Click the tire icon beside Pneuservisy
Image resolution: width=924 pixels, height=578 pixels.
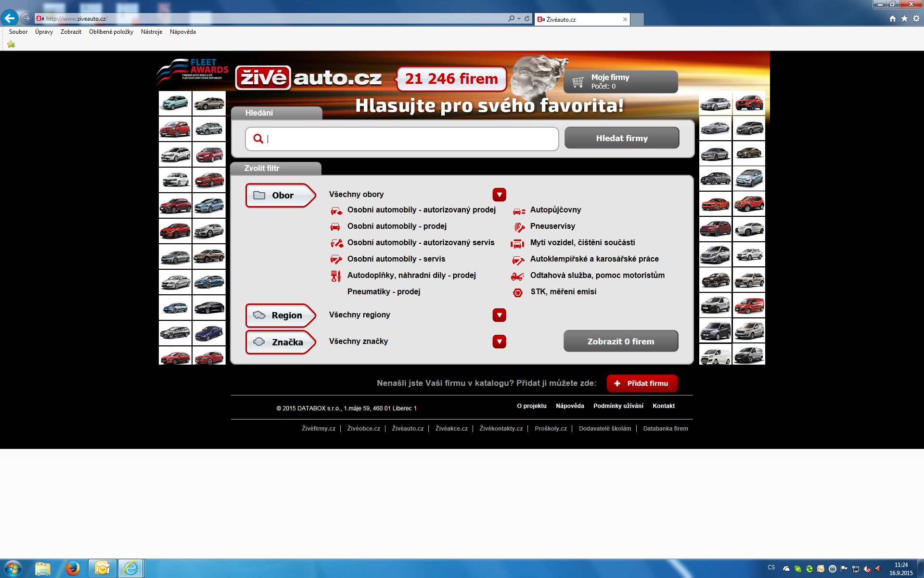[519, 227]
